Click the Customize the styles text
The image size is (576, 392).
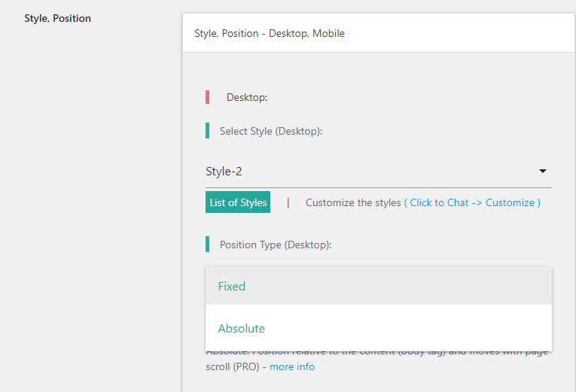[x=353, y=203]
